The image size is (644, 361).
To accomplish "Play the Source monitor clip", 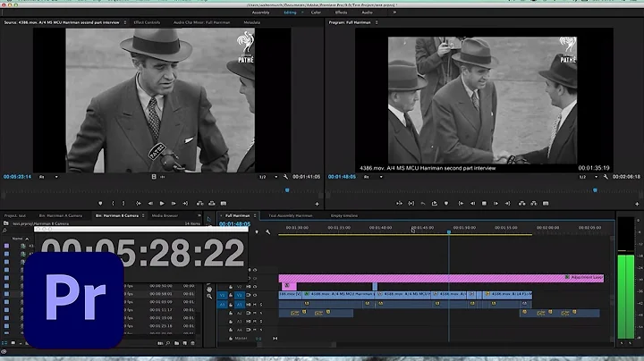I will coord(162,204).
